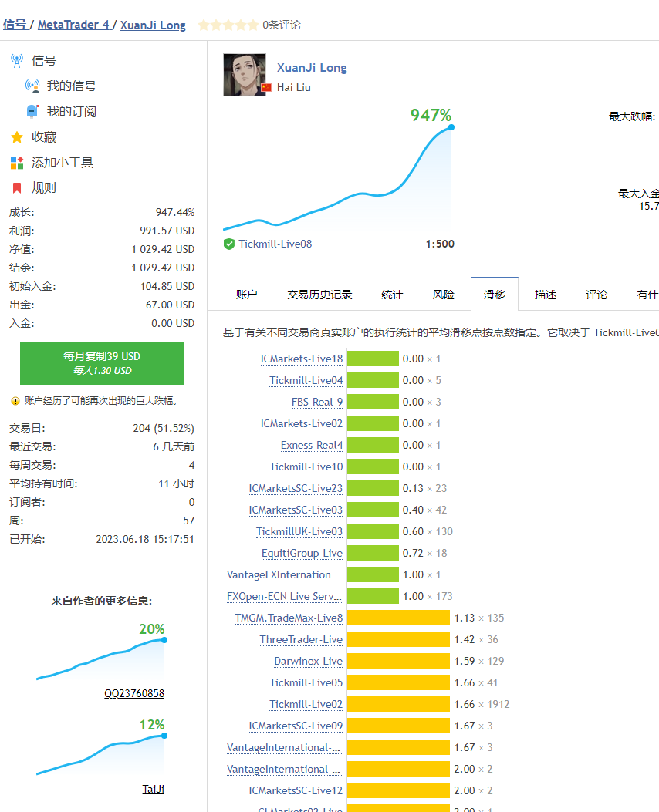Click the five-star rating icons

(228, 25)
